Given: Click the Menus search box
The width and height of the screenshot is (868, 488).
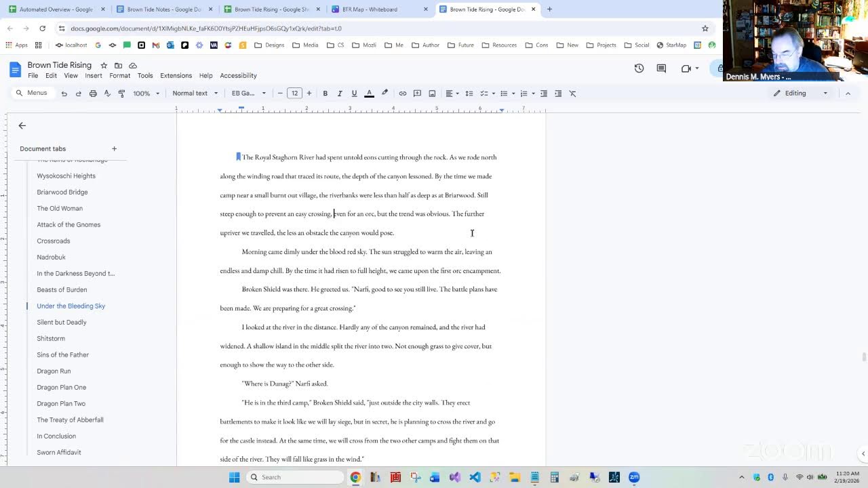Looking at the screenshot, I should pyautogui.click(x=32, y=93).
